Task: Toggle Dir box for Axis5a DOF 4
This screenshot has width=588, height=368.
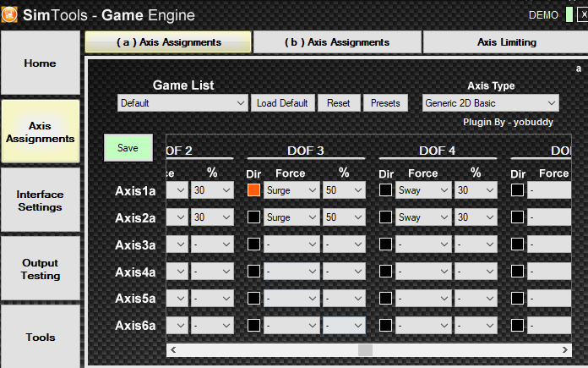Action: click(x=385, y=298)
